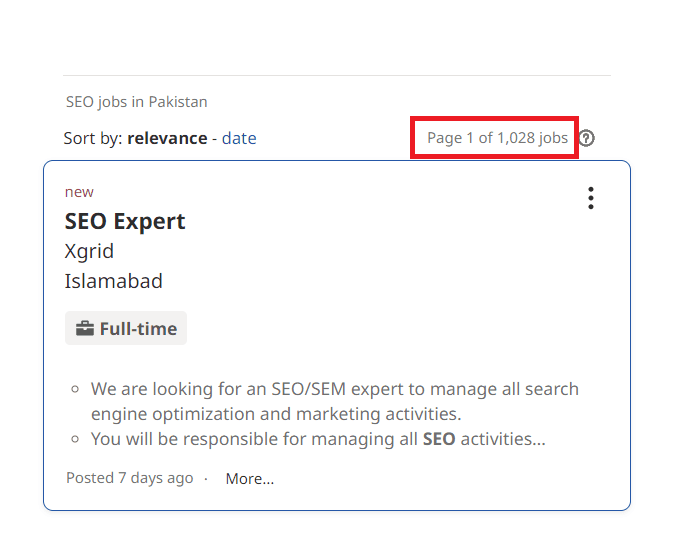Click the 'We are looking for an SEO/SEM expert' bullet
This screenshot has width=698, height=559.
pos(335,401)
